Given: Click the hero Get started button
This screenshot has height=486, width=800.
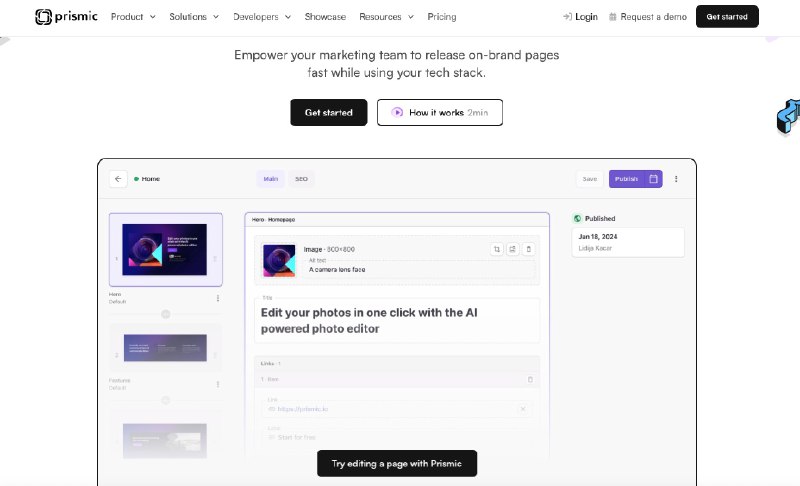Looking at the screenshot, I should pyautogui.click(x=329, y=112).
